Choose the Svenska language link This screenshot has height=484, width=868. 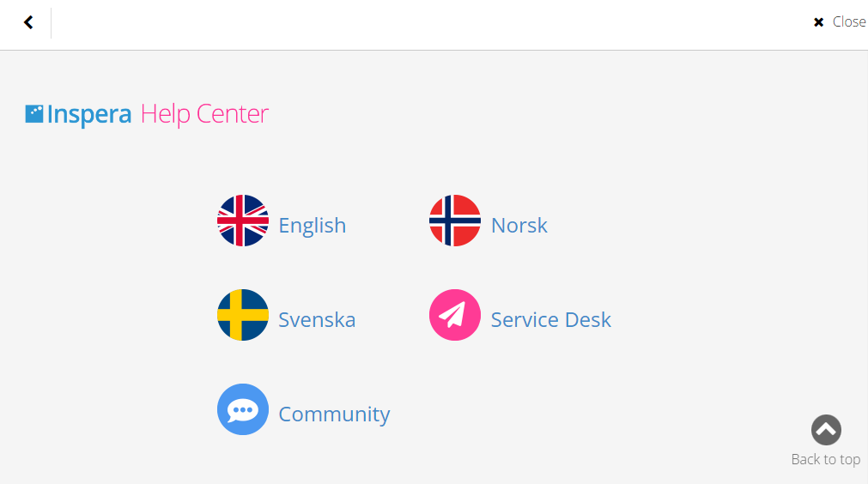pos(317,320)
